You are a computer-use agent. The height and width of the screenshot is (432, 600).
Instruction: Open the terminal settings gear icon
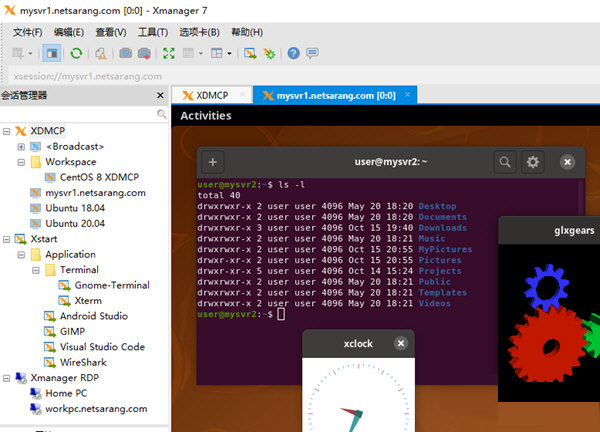(533, 161)
